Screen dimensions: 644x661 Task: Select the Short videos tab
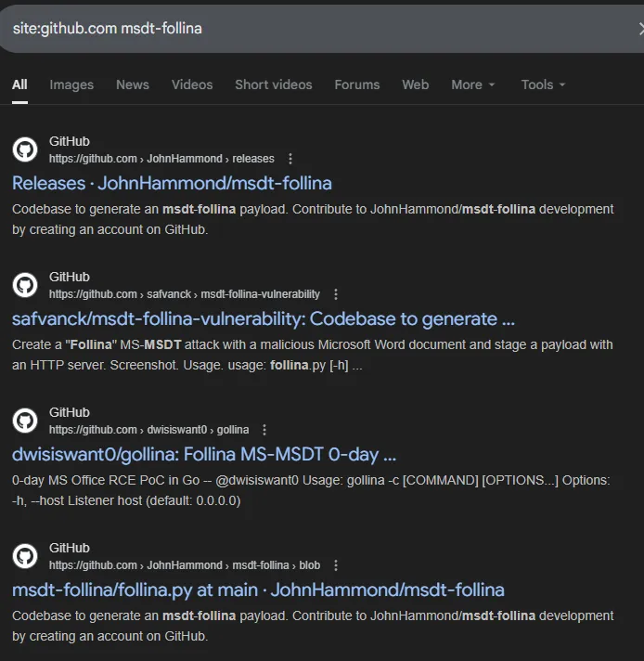pyautogui.click(x=273, y=84)
